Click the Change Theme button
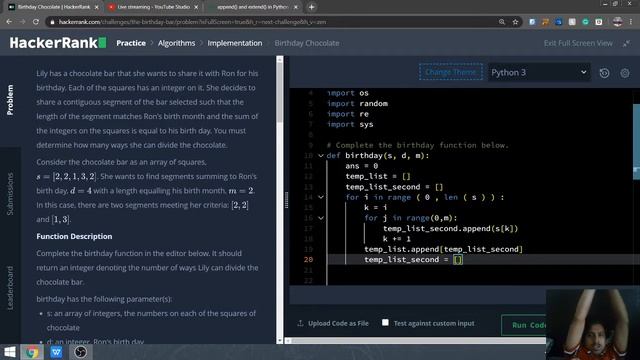Screen dimensions: 640x360 [451, 72]
